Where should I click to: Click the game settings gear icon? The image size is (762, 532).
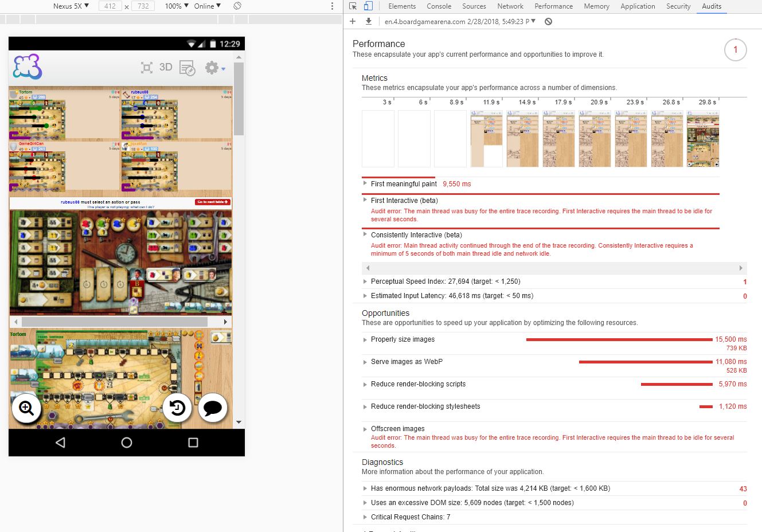[x=212, y=68]
